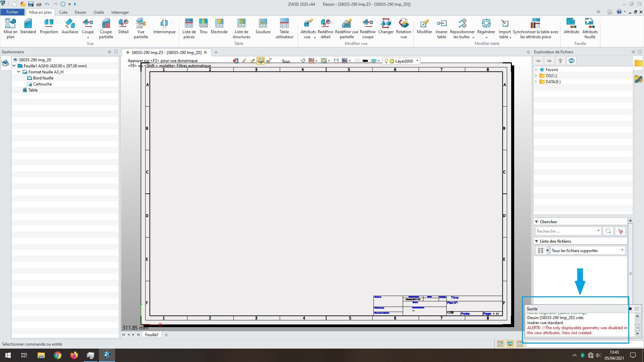The width and height of the screenshot is (644, 362).
Task: Go up one folder in file explorer
Action: point(560,61)
